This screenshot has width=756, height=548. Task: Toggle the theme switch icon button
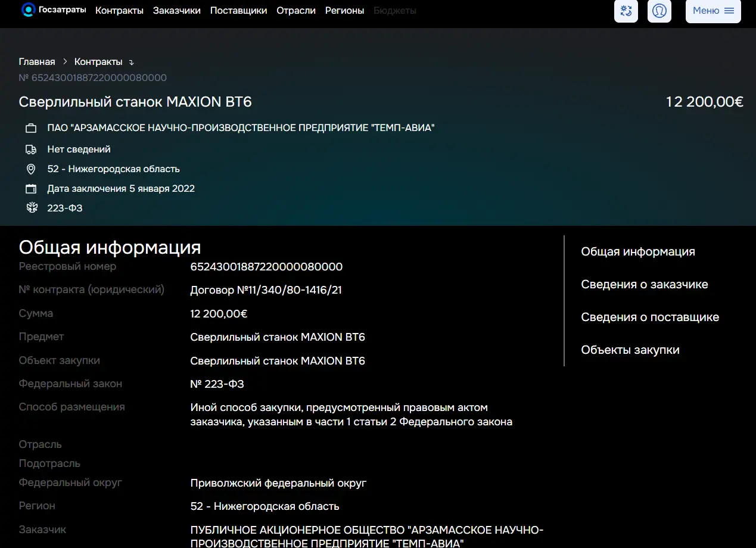click(x=626, y=11)
